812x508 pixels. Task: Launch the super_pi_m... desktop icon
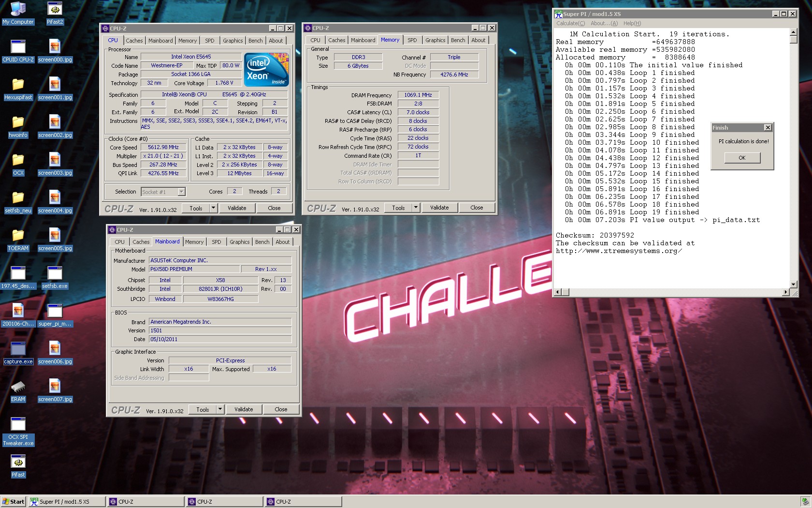coord(55,315)
